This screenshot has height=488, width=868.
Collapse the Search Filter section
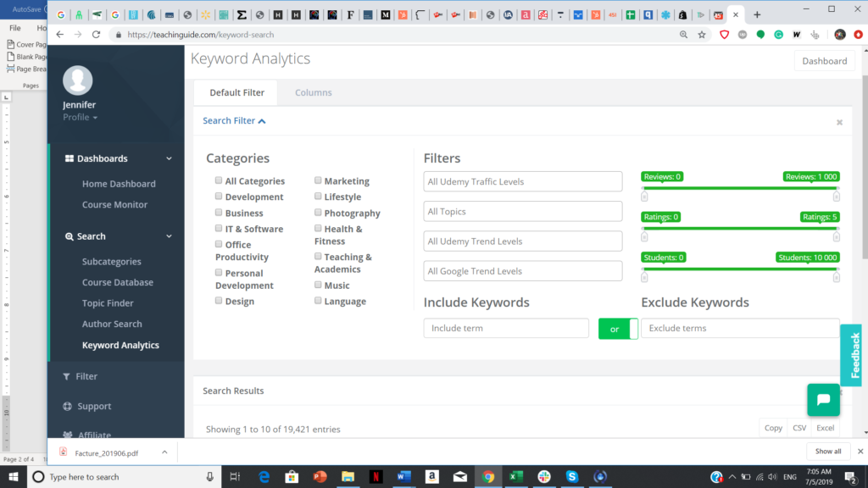[234, 120]
